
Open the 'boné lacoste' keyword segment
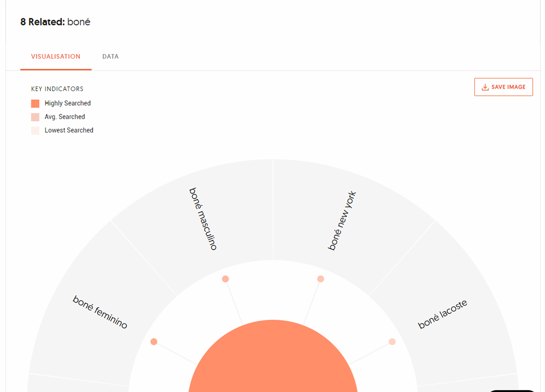442,314
